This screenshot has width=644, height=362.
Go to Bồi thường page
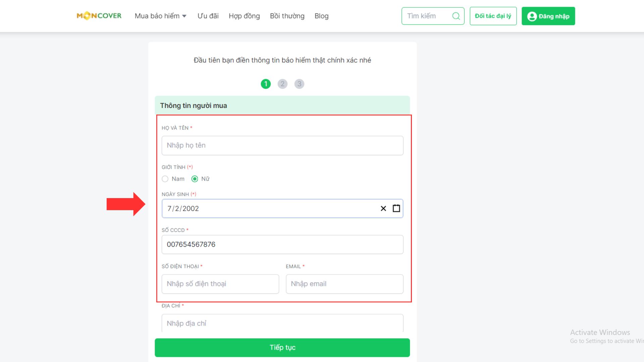click(287, 16)
